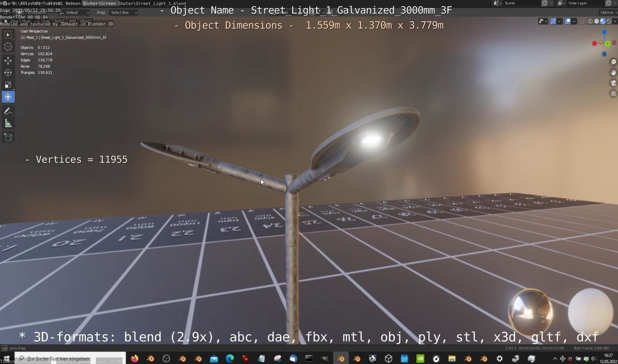Select the Rotate tool
Viewport: 618px width, 364px height.
coord(8,72)
